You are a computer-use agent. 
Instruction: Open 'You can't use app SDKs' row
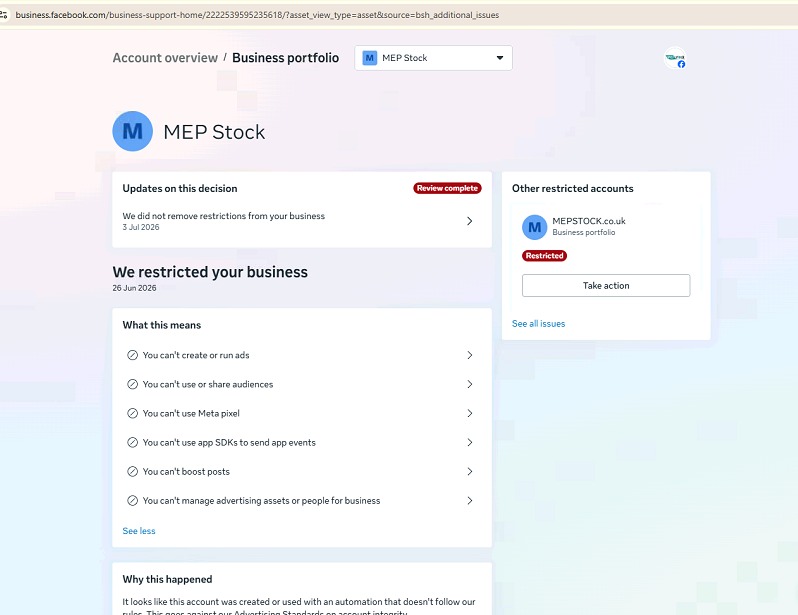click(x=302, y=442)
